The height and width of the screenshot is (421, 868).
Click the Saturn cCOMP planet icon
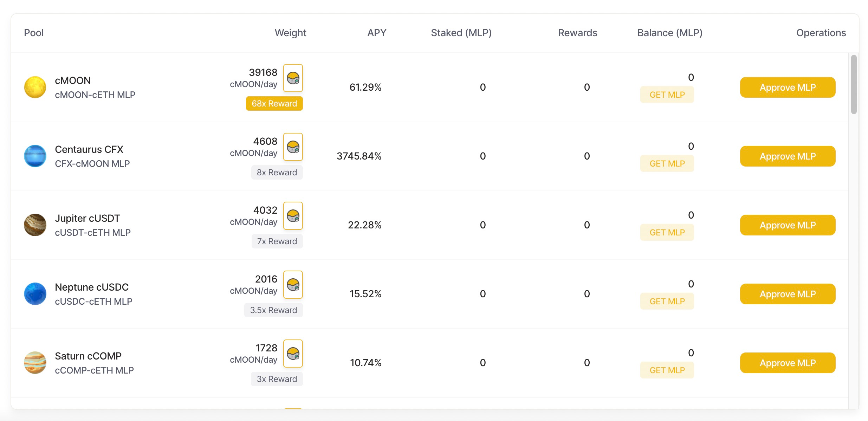point(35,363)
